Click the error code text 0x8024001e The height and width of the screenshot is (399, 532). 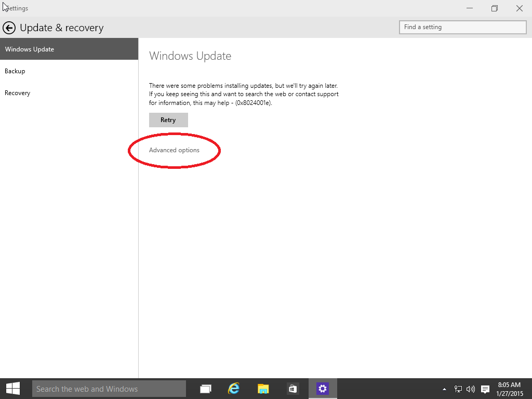pyautogui.click(x=253, y=103)
